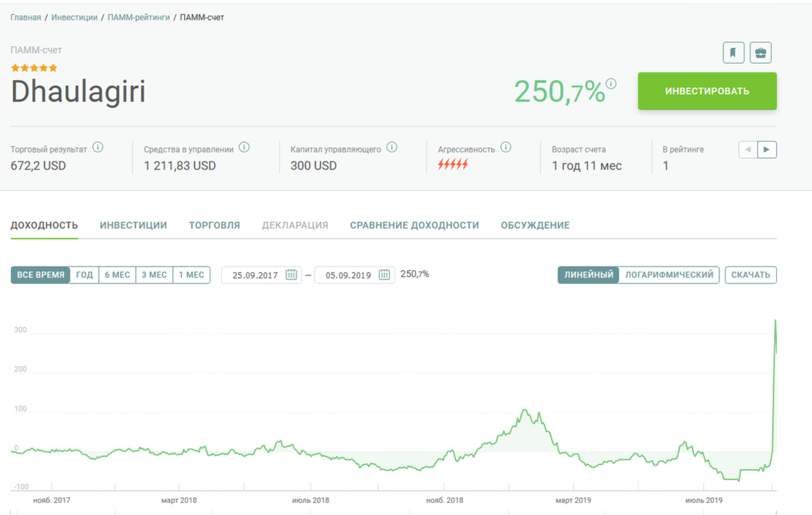Select 1 МЕС period
Viewport: 812px width, 515px height.
(x=192, y=275)
